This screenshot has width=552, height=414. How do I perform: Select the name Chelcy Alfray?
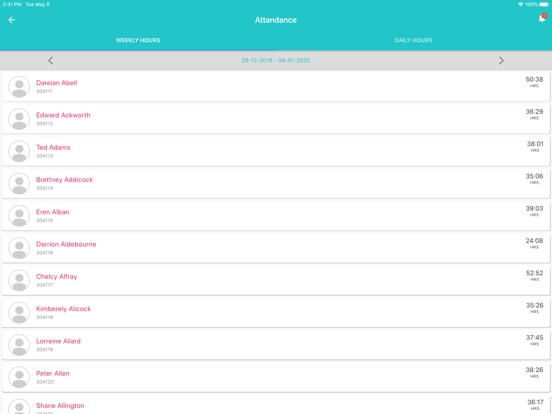(56, 277)
